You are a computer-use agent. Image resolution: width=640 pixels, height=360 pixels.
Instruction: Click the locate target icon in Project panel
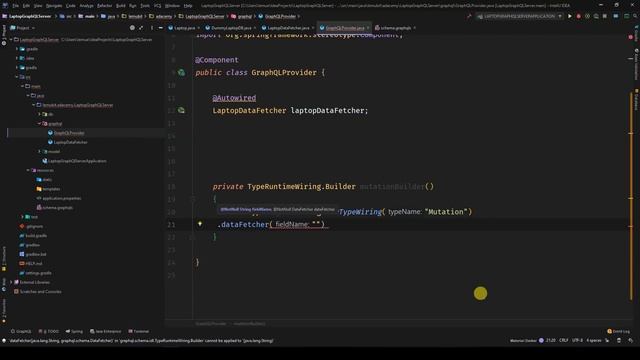tap(132, 28)
